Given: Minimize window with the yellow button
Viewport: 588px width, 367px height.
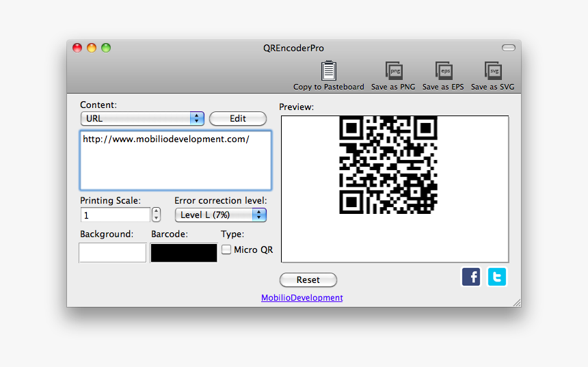Looking at the screenshot, I should click(x=92, y=48).
